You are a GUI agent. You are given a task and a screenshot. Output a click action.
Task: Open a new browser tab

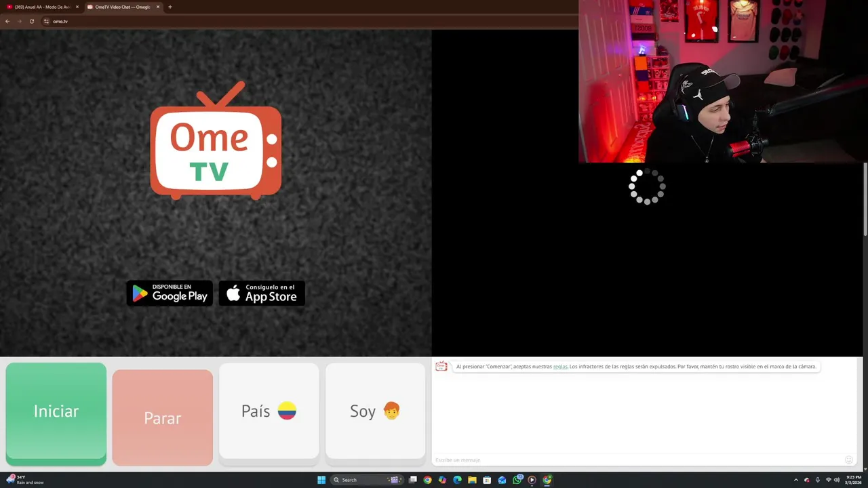click(x=170, y=7)
